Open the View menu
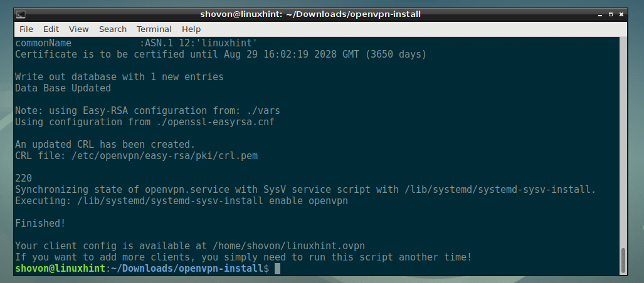644x283 pixels. [79, 29]
